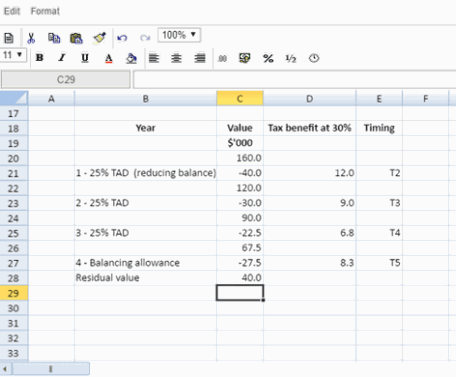Click the formula bar input

(295, 80)
